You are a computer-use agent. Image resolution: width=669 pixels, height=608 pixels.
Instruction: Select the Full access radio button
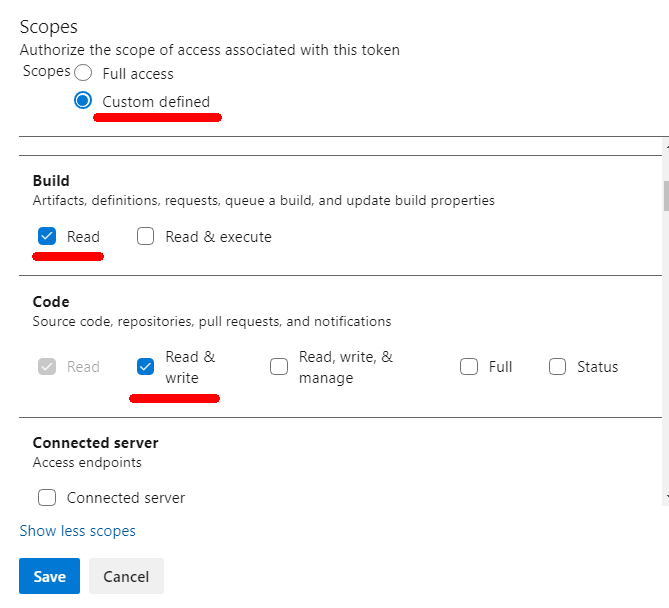coord(83,73)
